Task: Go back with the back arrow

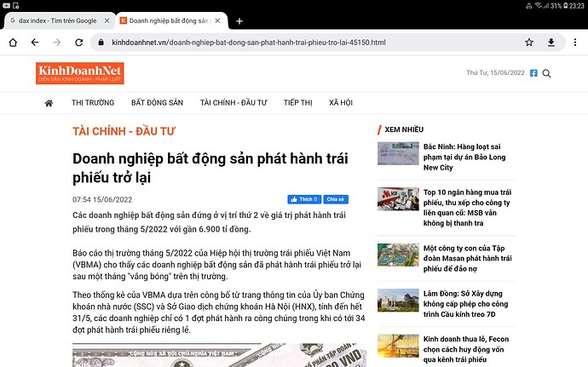Action: point(35,43)
